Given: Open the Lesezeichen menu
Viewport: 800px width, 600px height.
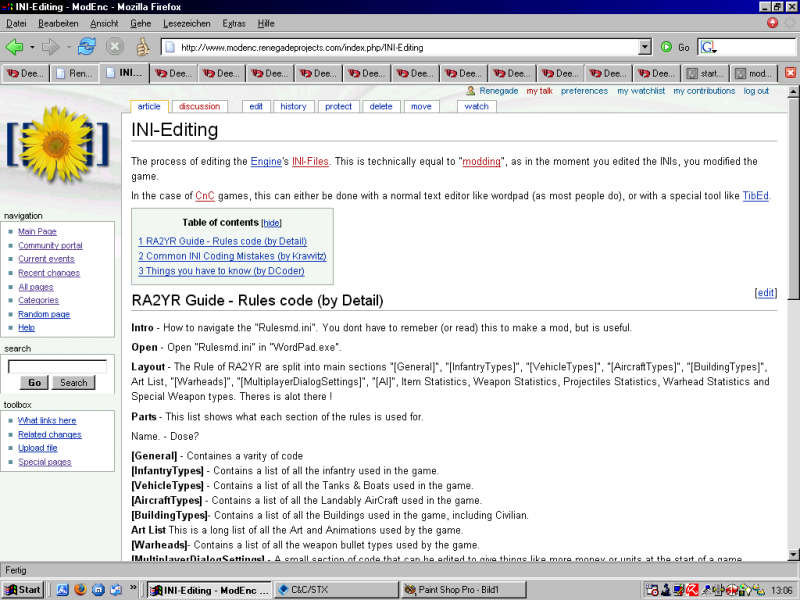Looking at the screenshot, I should coord(187,23).
